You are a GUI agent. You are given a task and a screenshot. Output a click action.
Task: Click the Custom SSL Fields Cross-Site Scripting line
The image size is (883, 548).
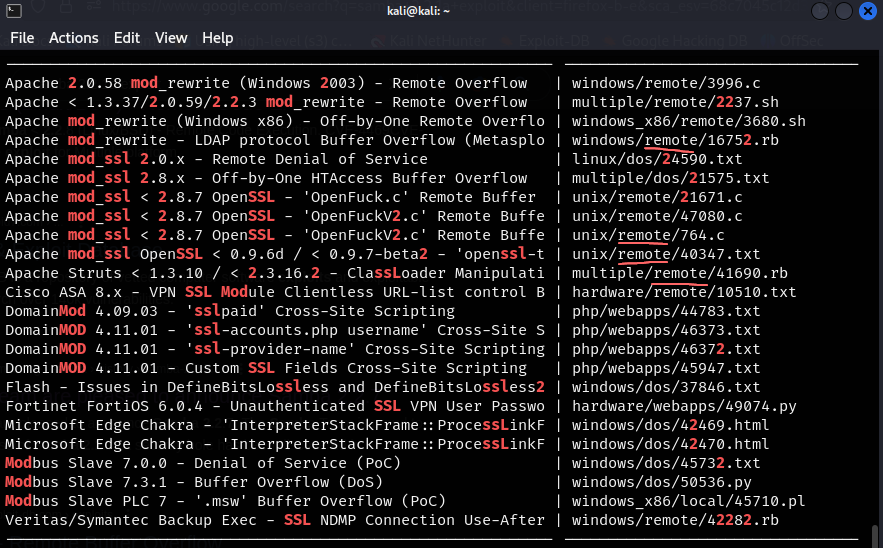(x=266, y=368)
